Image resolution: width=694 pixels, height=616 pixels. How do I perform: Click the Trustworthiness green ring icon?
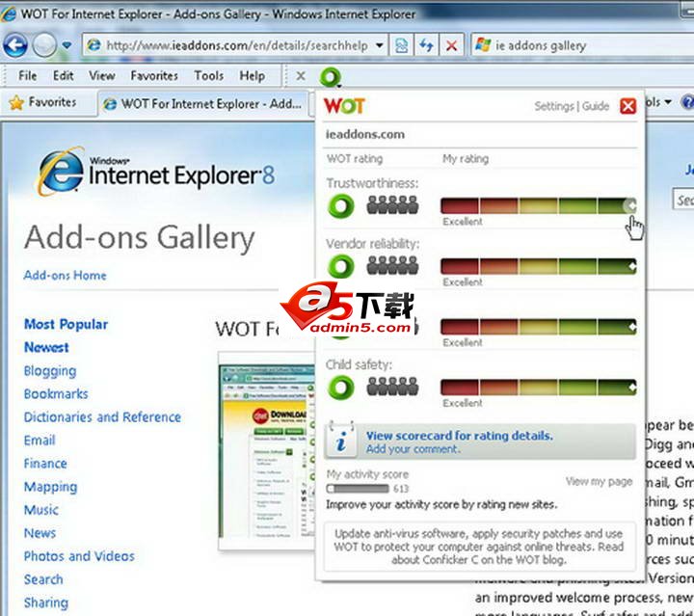341,206
